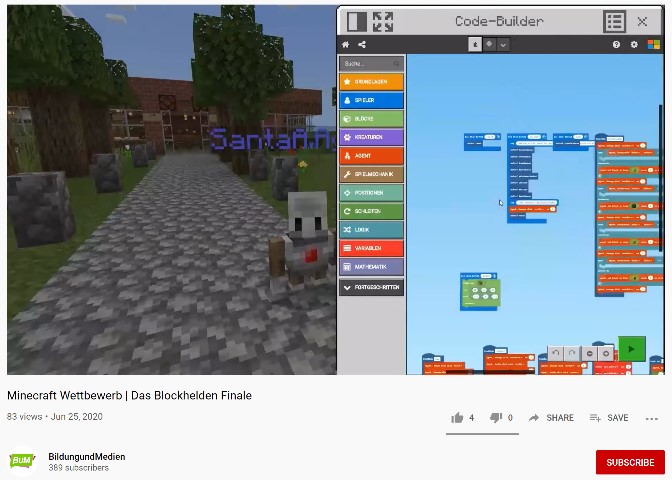Screen dimensions: 672x480
Task: Open the editor language dropdown arrow
Action: (503, 45)
